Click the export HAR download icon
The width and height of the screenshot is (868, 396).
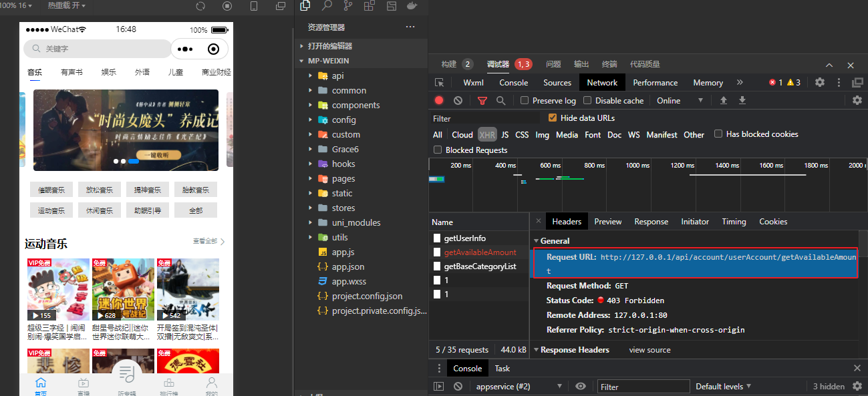(742, 101)
